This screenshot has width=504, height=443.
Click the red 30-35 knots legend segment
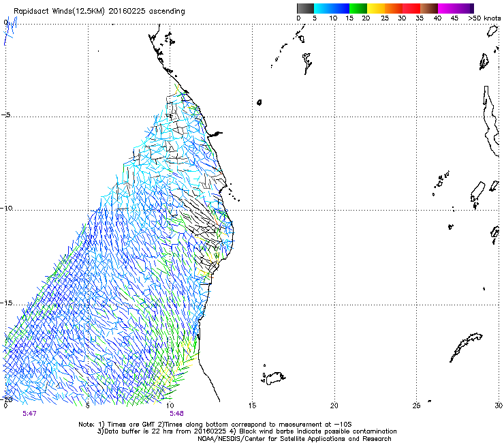pos(411,8)
